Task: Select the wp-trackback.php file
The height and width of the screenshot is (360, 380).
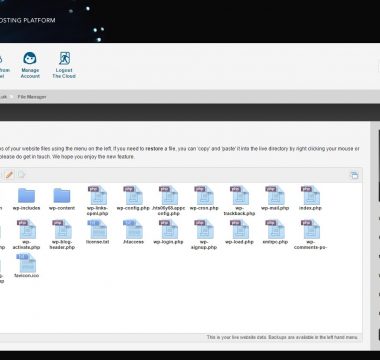Action: click(x=239, y=201)
